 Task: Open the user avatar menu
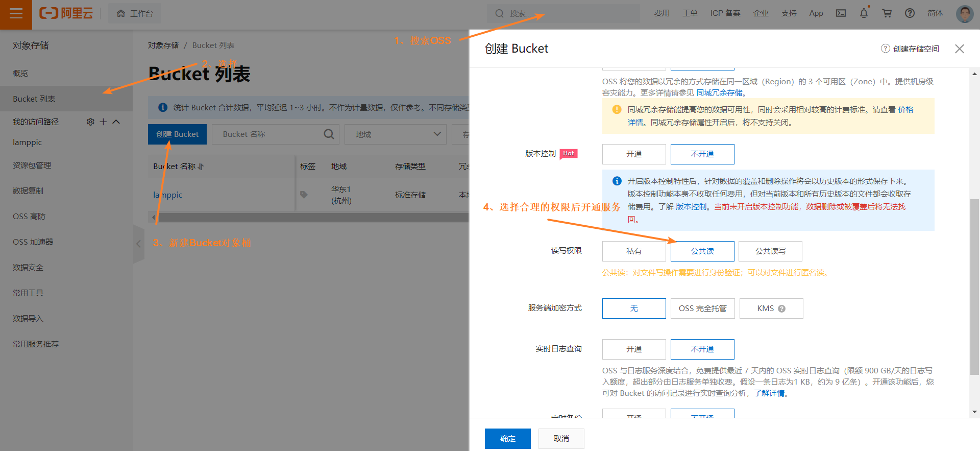coord(965,14)
